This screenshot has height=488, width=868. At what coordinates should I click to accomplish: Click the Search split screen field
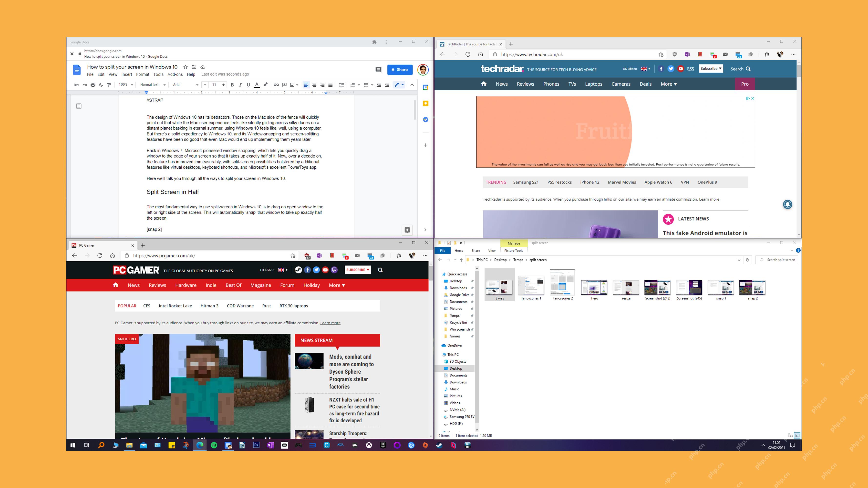click(x=777, y=260)
